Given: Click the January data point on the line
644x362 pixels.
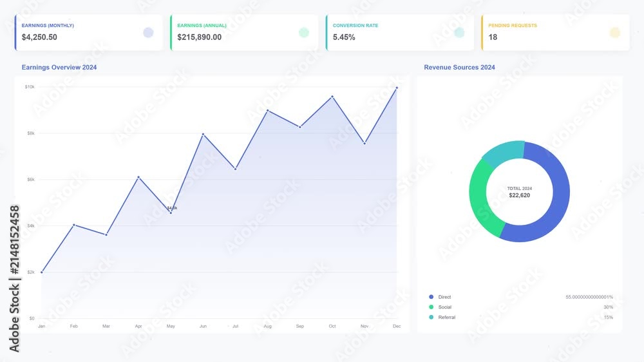Looking at the screenshot, I should point(41,272).
